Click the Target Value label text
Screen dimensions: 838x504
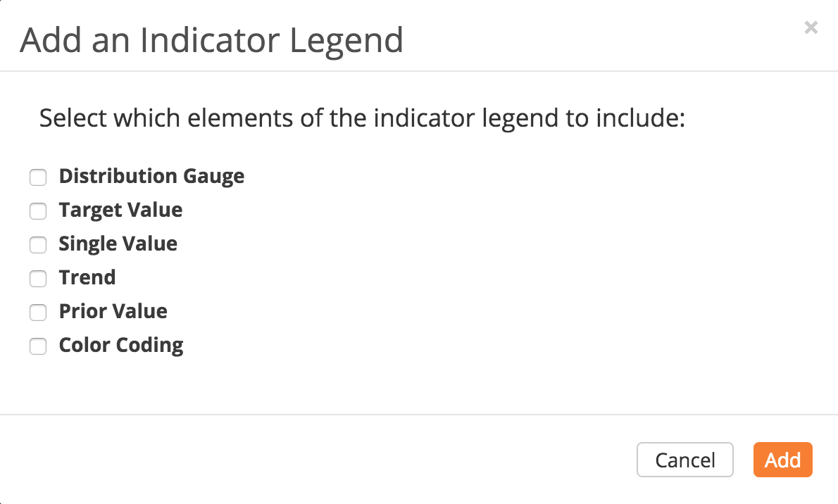click(120, 210)
